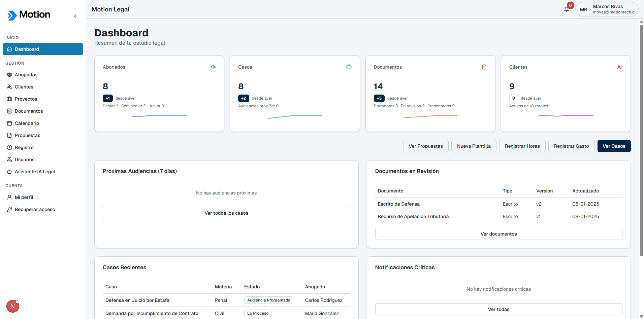Click the briefcase icon in Casos card

click(x=349, y=67)
